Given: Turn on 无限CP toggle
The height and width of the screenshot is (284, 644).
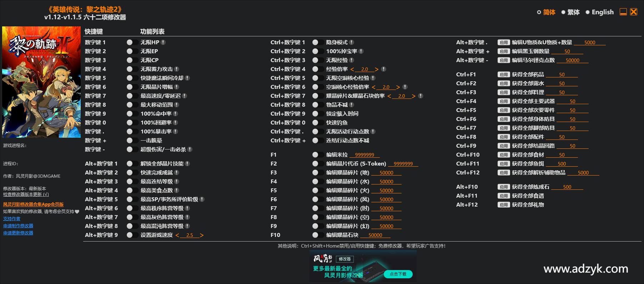Looking at the screenshot, I should tap(132, 60).
